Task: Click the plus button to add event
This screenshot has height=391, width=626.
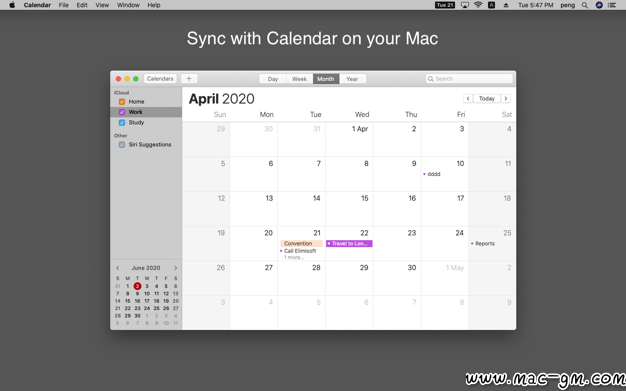Action: pyautogui.click(x=189, y=79)
